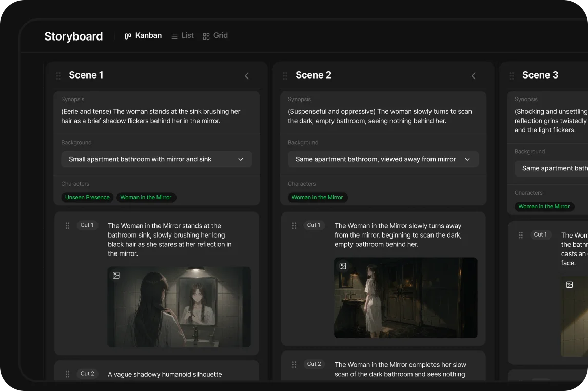Click the image icon on Scene 3 Cut 1 thumbnail
The image size is (588, 391).
tap(570, 285)
